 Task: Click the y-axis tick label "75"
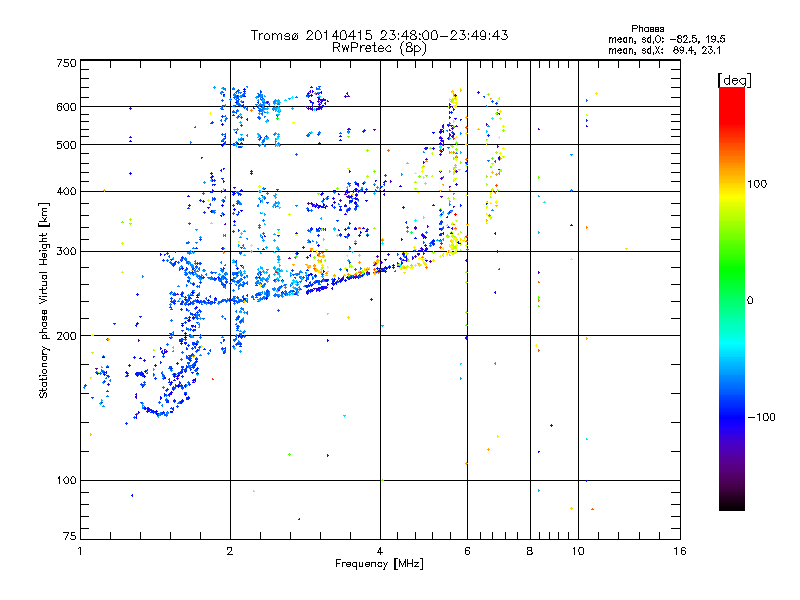pos(70,536)
